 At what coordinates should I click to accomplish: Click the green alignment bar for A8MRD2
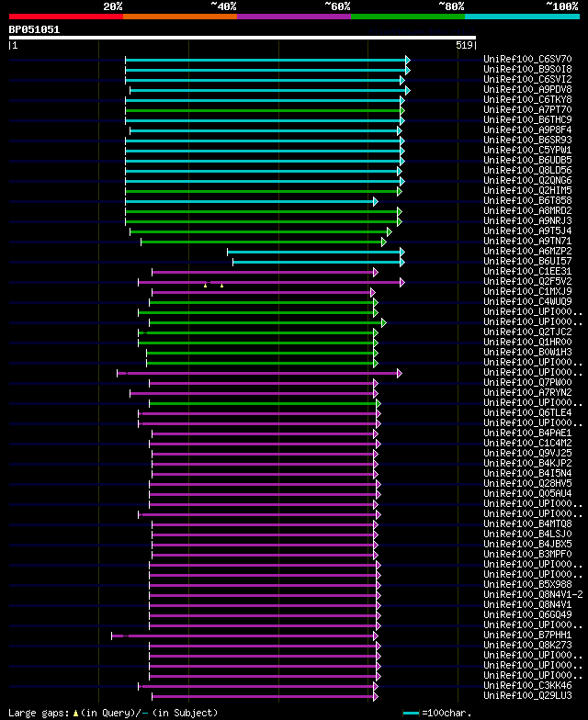pos(264,211)
